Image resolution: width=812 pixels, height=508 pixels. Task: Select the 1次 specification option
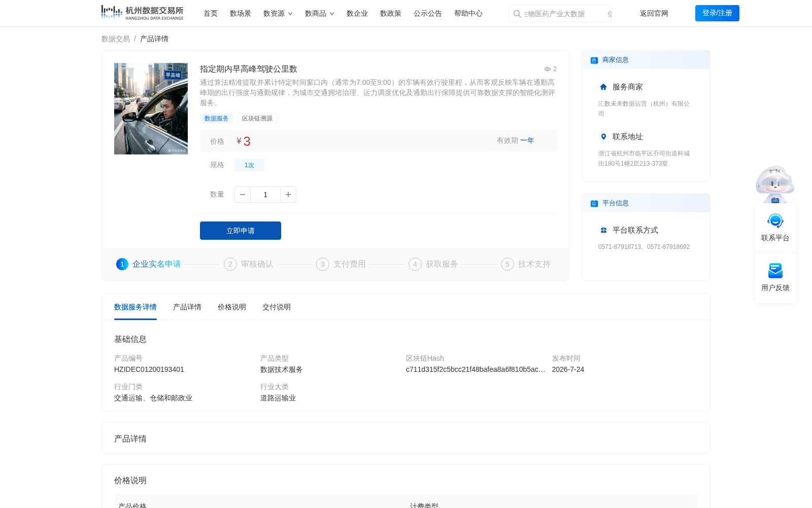pos(249,165)
